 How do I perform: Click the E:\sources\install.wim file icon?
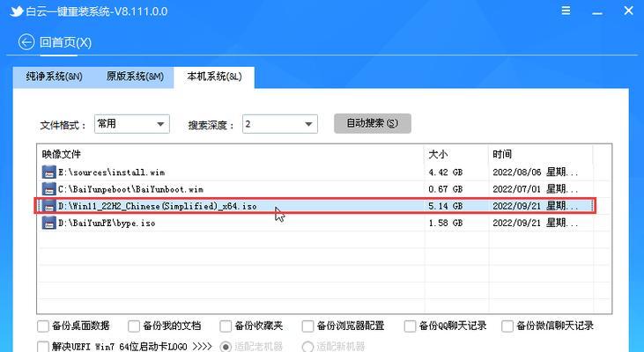48,172
